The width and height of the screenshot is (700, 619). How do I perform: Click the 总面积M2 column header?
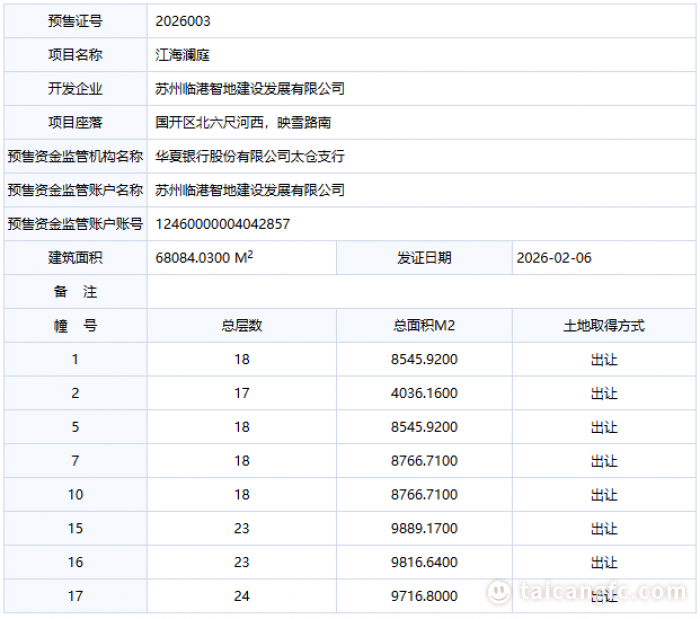(x=424, y=326)
